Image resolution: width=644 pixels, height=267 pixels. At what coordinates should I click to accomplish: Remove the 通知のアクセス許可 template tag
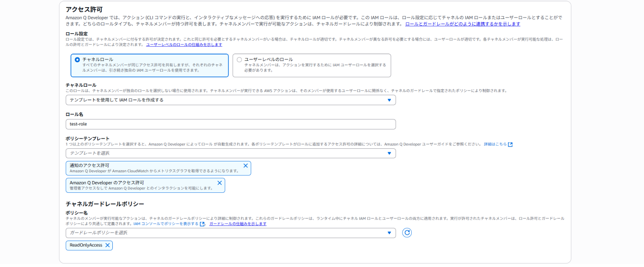pyautogui.click(x=246, y=166)
